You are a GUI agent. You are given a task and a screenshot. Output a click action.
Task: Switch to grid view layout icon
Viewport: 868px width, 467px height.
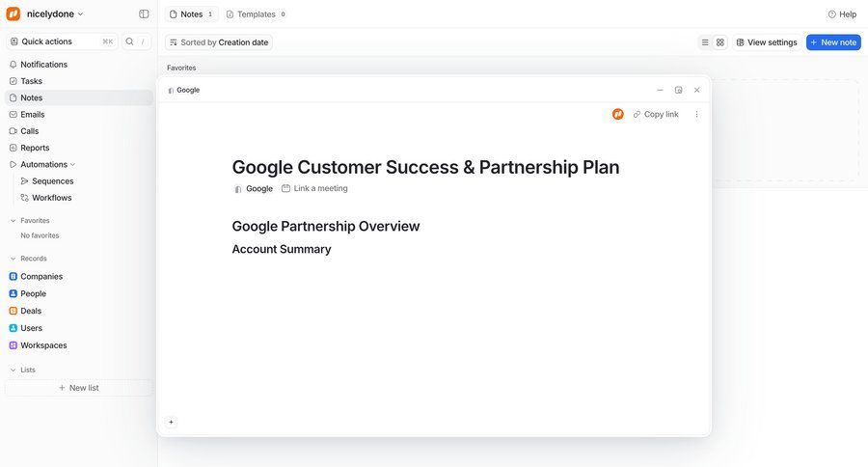[720, 42]
